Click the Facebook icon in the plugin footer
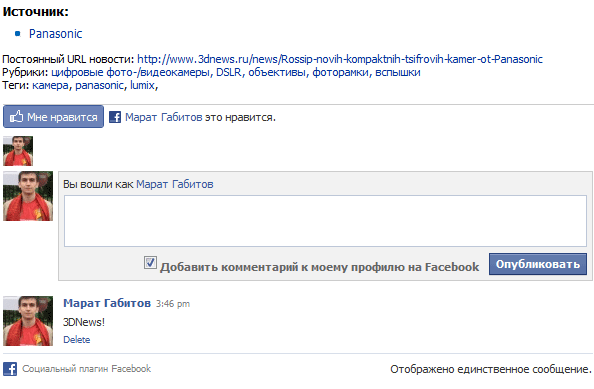The image size is (594, 389). [10, 369]
